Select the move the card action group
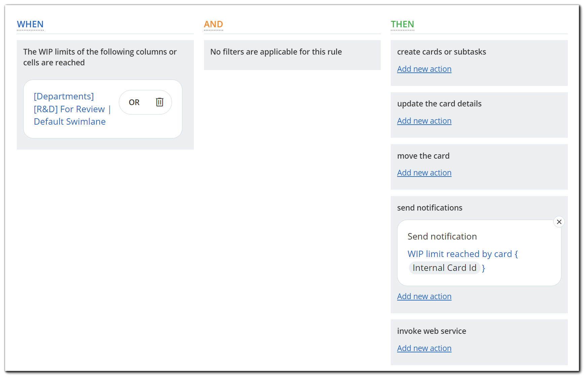This screenshot has height=380, width=588. (x=423, y=156)
